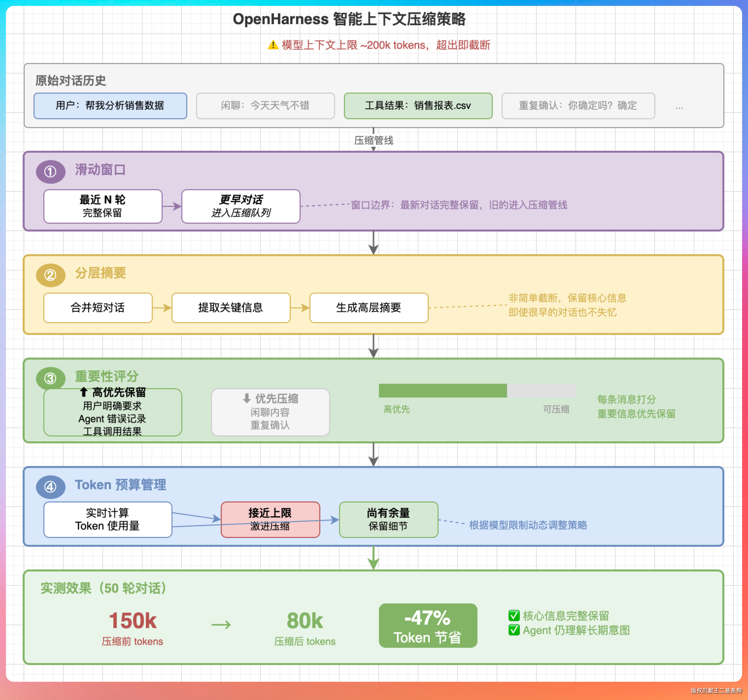Click the green priority progress bar
The image size is (748, 700).
tap(442, 391)
